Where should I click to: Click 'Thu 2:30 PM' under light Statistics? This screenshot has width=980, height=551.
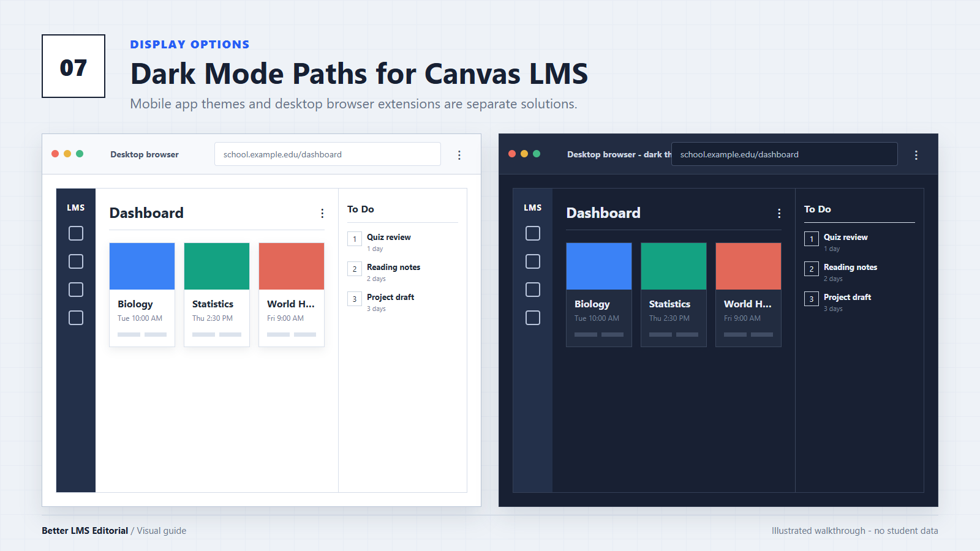213,318
